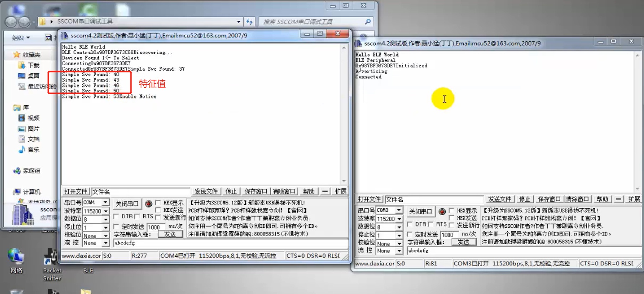The width and height of the screenshot is (644, 294).
Task: Click 扩展 in COM4 window
Action: pyautogui.click(x=341, y=192)
